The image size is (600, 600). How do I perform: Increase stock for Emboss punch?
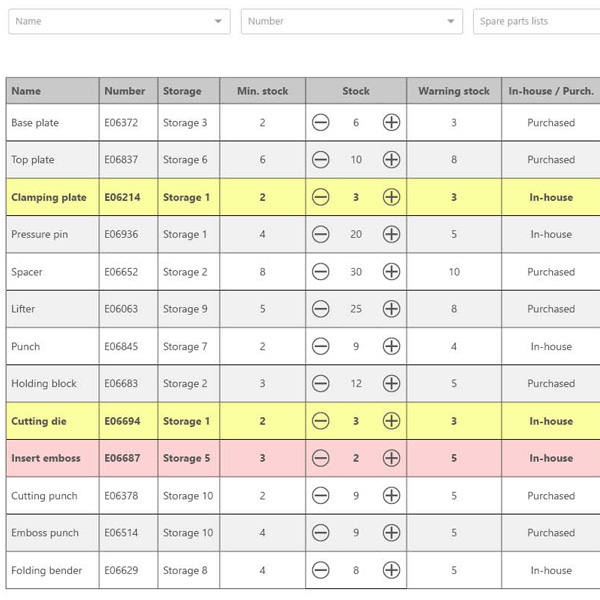391,533
